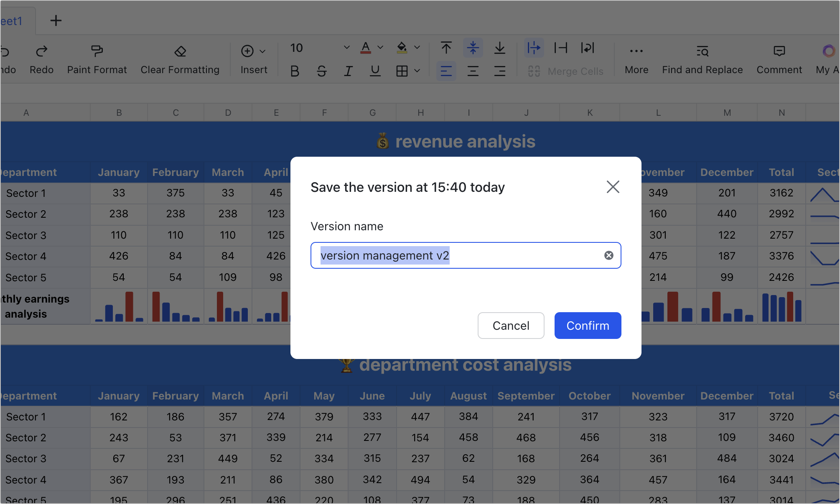Viewport: 840px width, 504px height.
Task: Open the Insert menu
Action: click(254, 59)
